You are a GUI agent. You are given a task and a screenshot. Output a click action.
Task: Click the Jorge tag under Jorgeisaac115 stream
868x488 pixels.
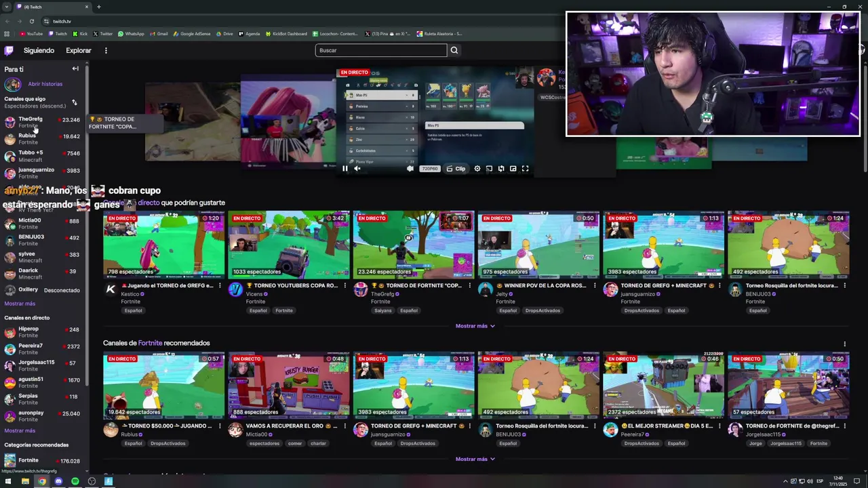tap(754, 443)
